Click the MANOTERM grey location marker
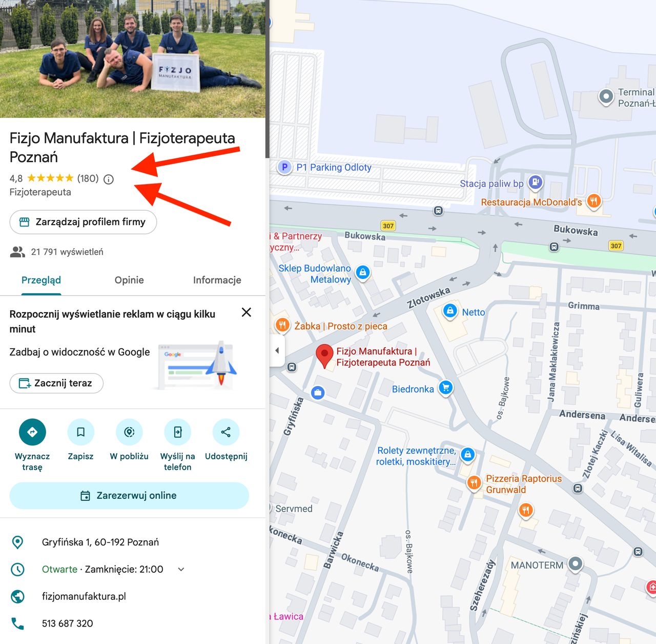This screenshot has width=656, height=644. [576, 565]
